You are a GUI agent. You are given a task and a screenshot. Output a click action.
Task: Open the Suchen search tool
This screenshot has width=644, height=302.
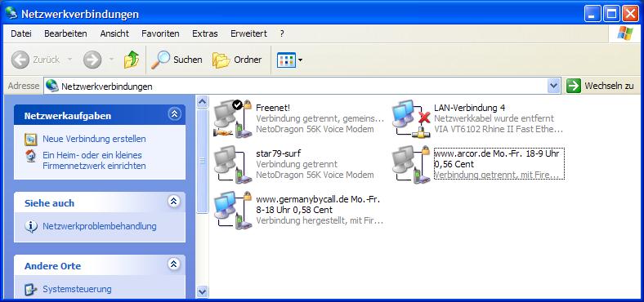177,60
